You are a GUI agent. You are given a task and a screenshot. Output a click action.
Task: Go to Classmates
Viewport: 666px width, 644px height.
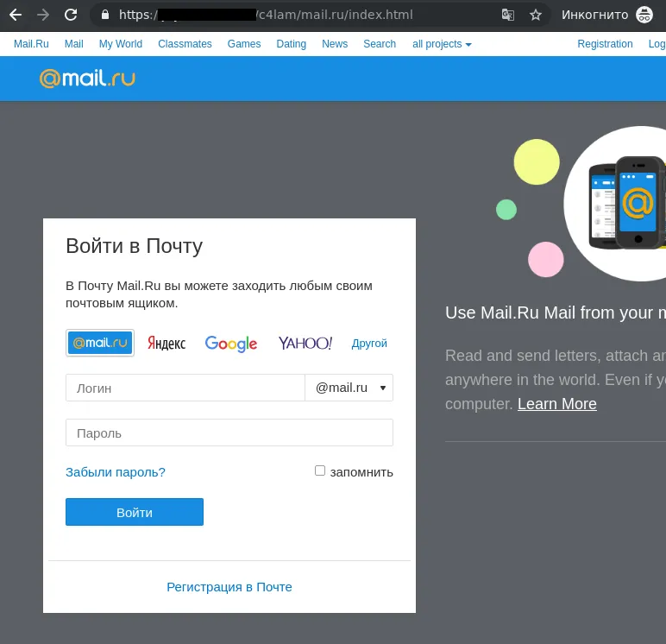(185, 44)
